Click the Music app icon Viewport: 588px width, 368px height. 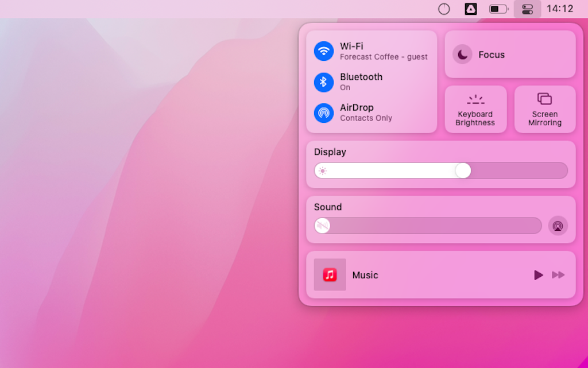330,275
